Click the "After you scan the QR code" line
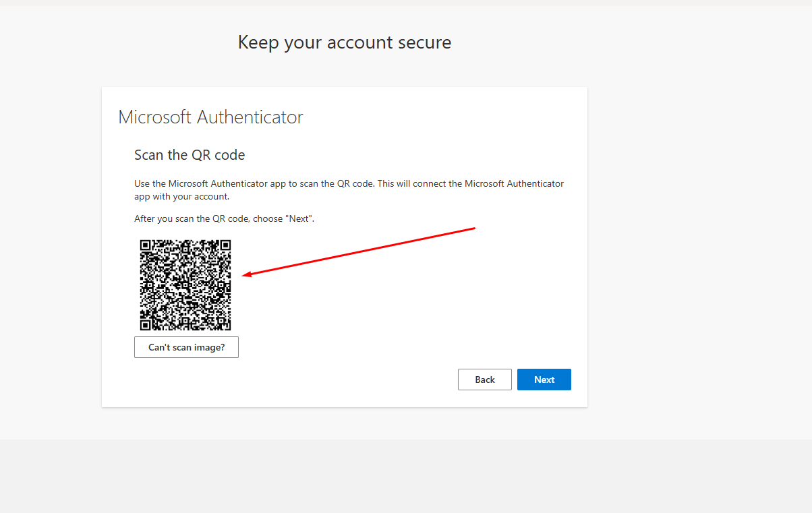 [x=224, y=219]
